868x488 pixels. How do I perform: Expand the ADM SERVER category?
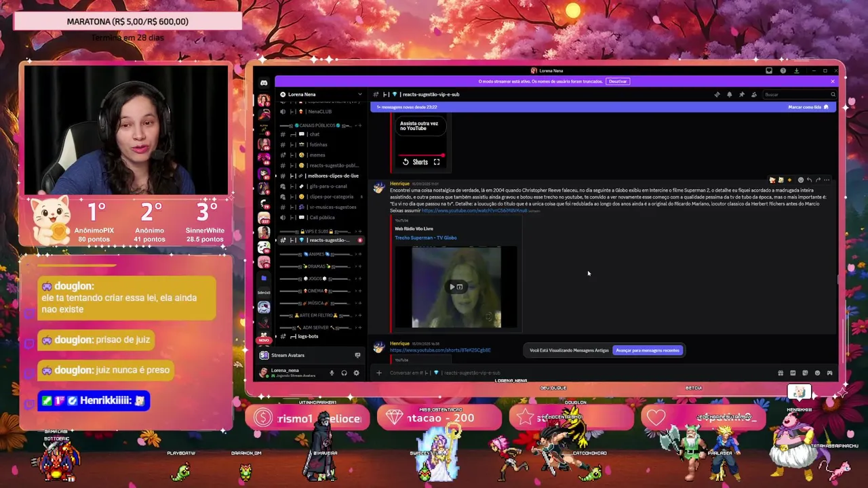318,327
